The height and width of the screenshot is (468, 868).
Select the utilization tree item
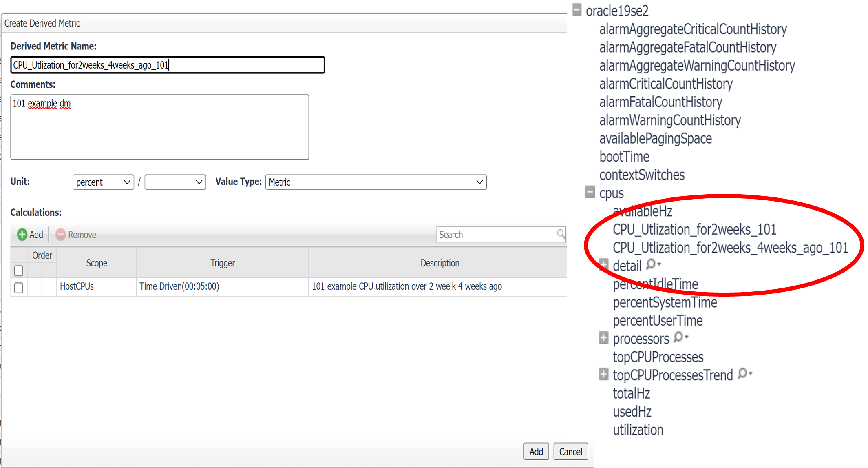coord(638,430)
